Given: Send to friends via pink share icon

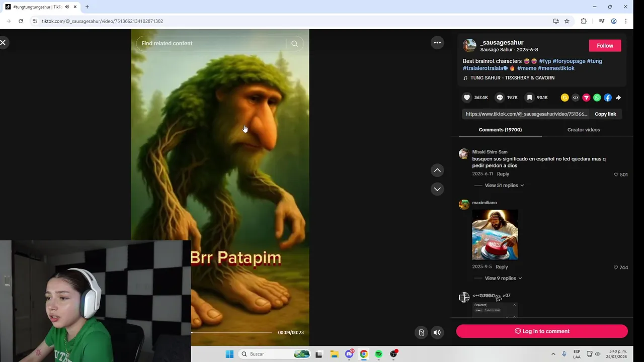Looking at the screenshot, I should [586, 98].
